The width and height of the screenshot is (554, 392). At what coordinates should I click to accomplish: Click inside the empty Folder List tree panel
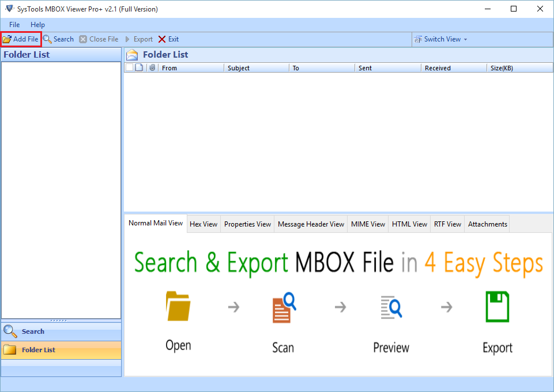coord(61,190)
